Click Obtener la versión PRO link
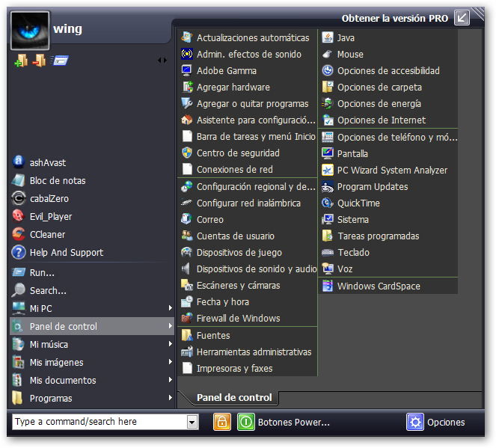 pyautogui.click(x=395, y=18)
